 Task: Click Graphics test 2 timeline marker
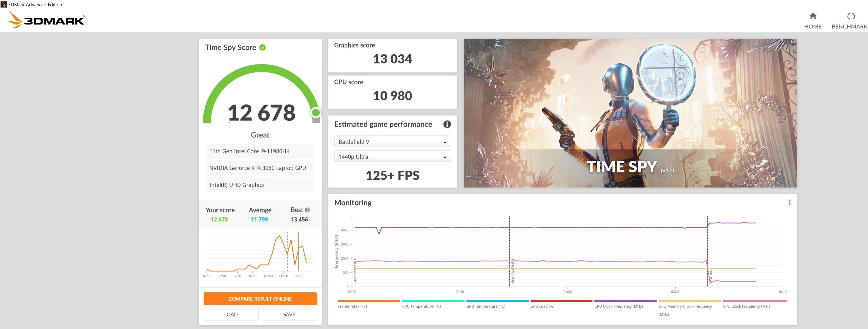pyautogui.click(x=512, y=271)
